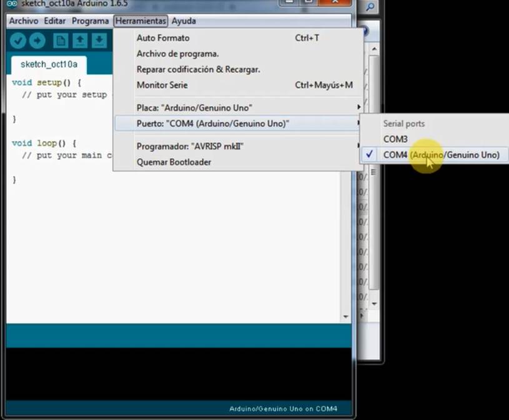Click inside the black console output area
Viewport: 509px width, 420px height.
coord(179,374)
